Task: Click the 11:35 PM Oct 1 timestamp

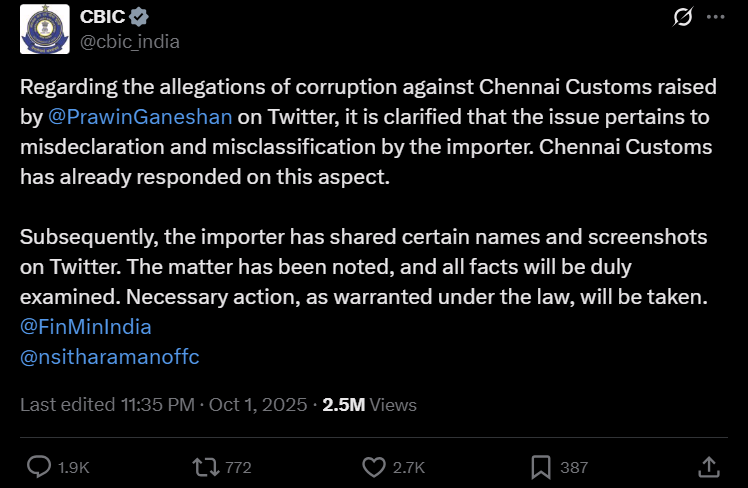Action: 213,405
